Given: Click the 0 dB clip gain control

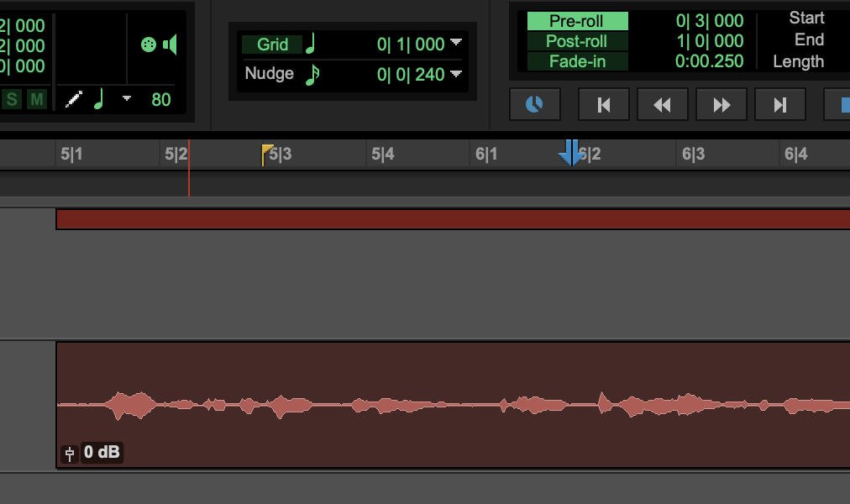Looking at the screenshot, I should click(x=102, y=452).
